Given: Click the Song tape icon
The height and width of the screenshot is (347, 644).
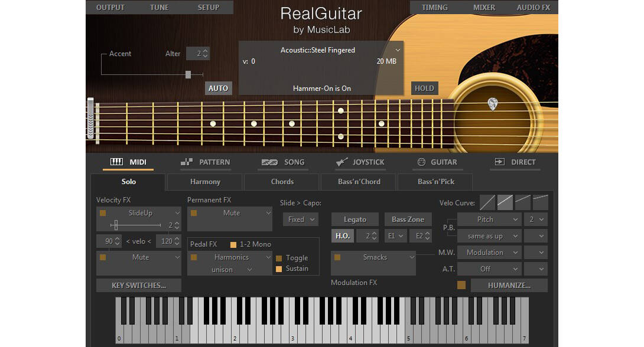Looking at the screenshot, I should (x=269, y=162).
